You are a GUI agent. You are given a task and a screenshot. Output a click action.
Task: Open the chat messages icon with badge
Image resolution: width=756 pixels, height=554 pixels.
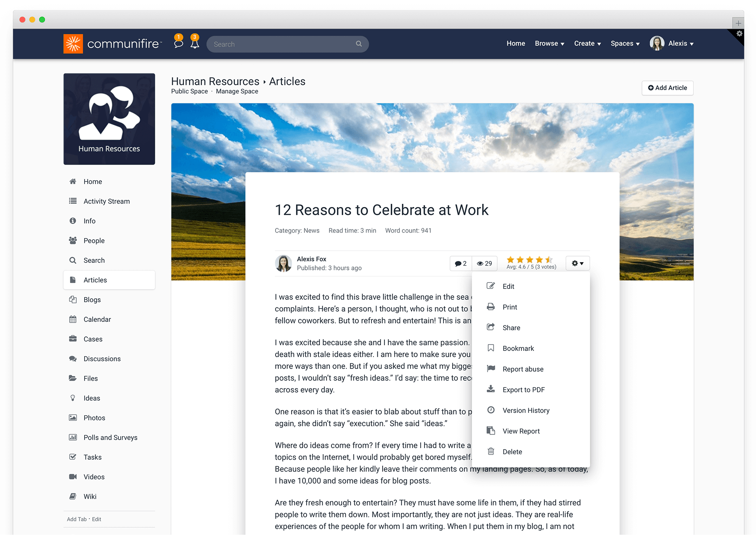178,44
